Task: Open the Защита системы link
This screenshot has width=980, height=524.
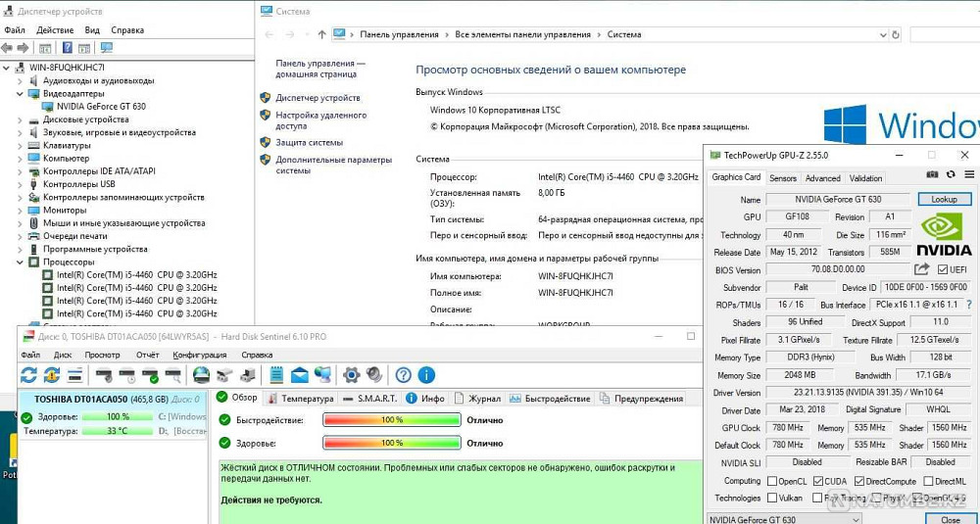Action: click(x=310, y=142)
